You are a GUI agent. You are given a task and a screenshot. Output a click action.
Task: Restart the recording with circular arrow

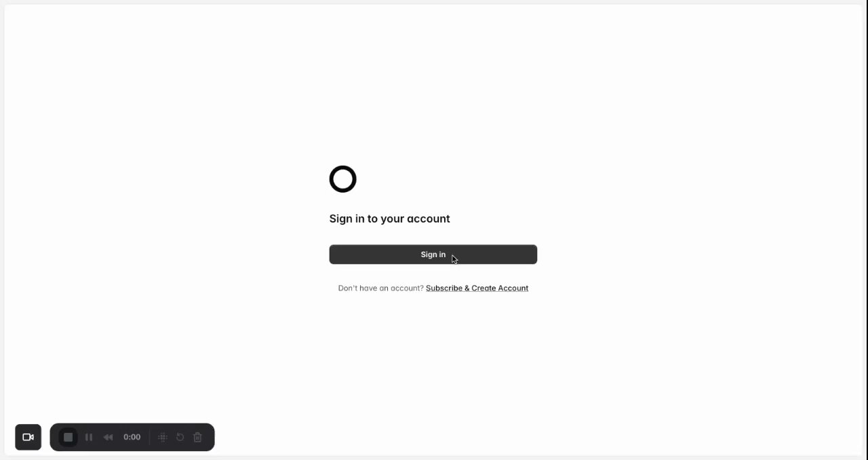180,437
